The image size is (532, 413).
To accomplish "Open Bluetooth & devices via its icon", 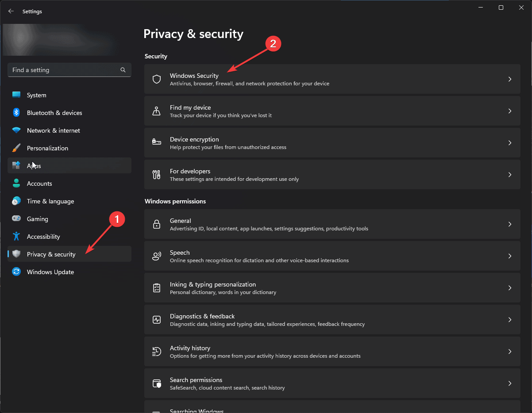I will coord(17,112).
